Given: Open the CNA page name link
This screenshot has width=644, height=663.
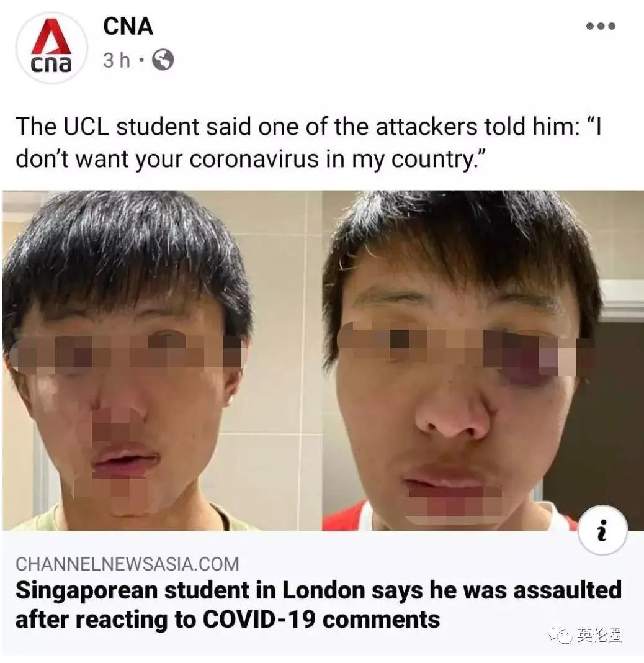Looking at the screenshot, I should click(x=128, y=26).
